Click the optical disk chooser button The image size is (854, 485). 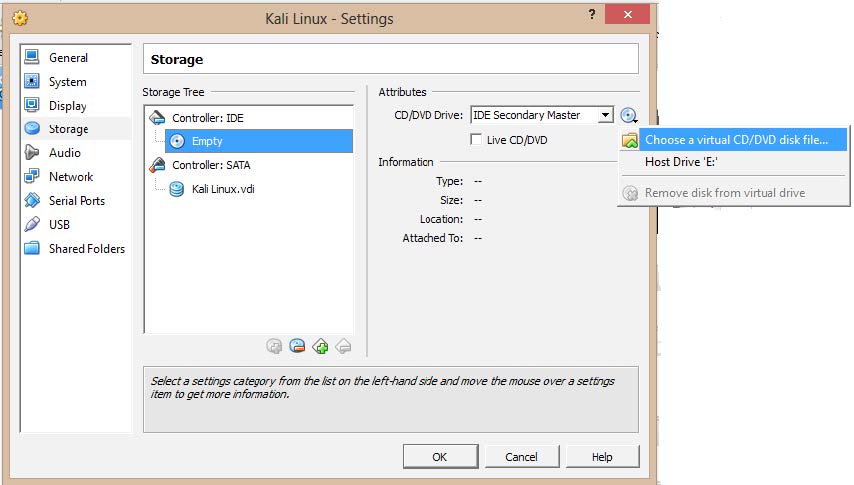coord(629,116)
